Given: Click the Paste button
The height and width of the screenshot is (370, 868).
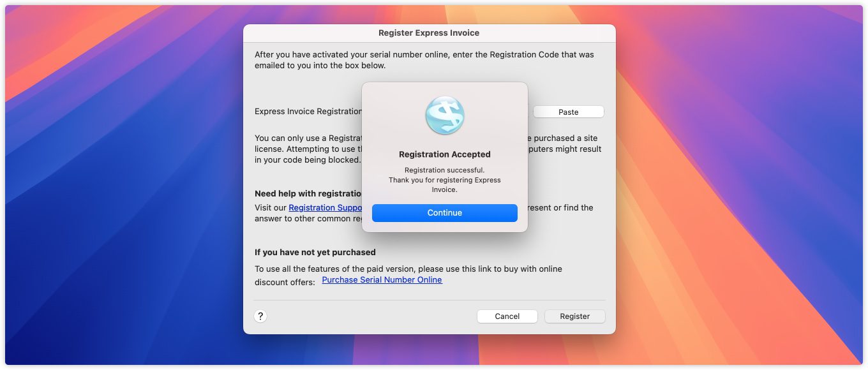Looking at the screenshot, I should (x=568, y=112).
